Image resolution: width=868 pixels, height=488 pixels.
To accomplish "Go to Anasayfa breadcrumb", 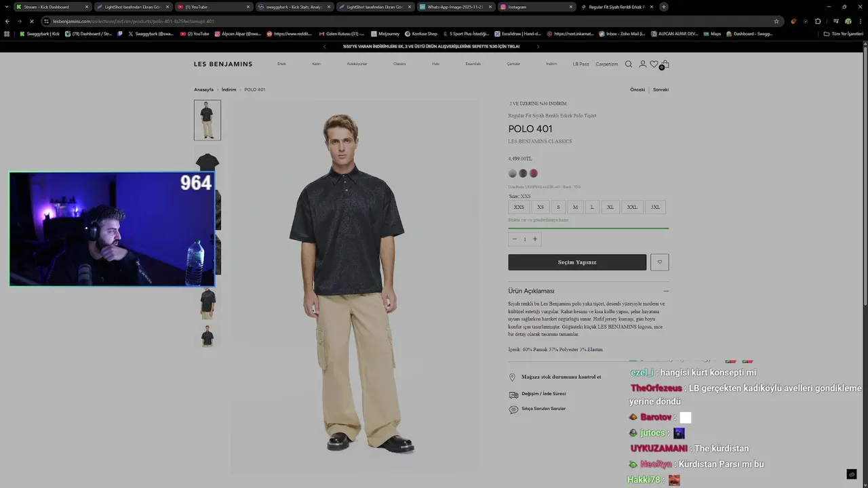I will pyautogui.click(x=203, y=89).
